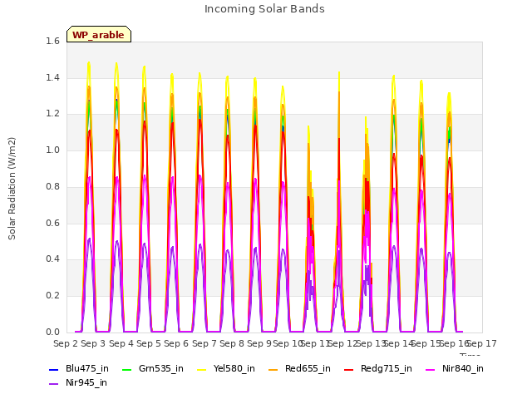Click the red Redg715_in legend swatch
Screen dimensions: 532x399
click(x=348, y=369)
